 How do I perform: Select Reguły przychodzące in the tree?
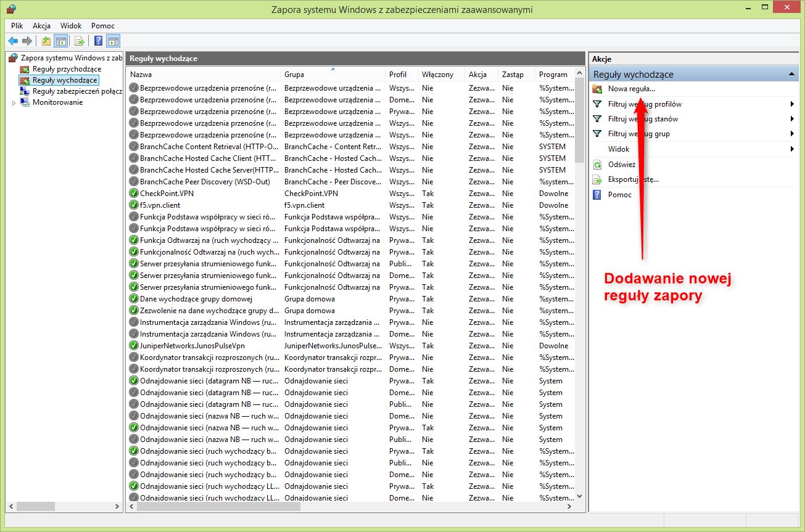click(x=67, y=69)
